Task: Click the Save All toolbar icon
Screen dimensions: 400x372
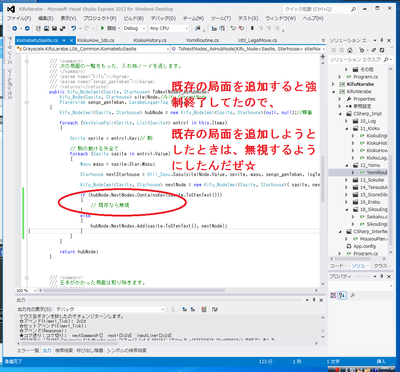Action: (62, 29)
